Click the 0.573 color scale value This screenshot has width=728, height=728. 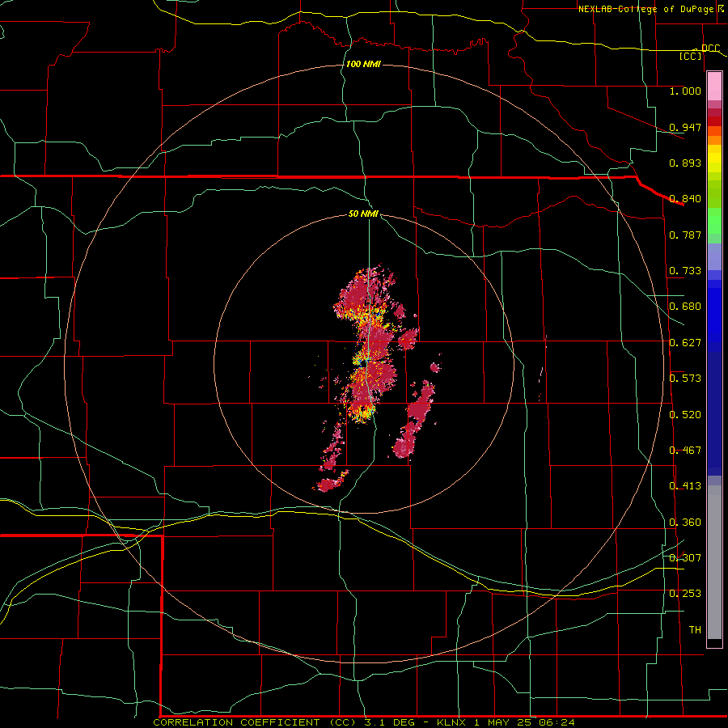(685, 379)
